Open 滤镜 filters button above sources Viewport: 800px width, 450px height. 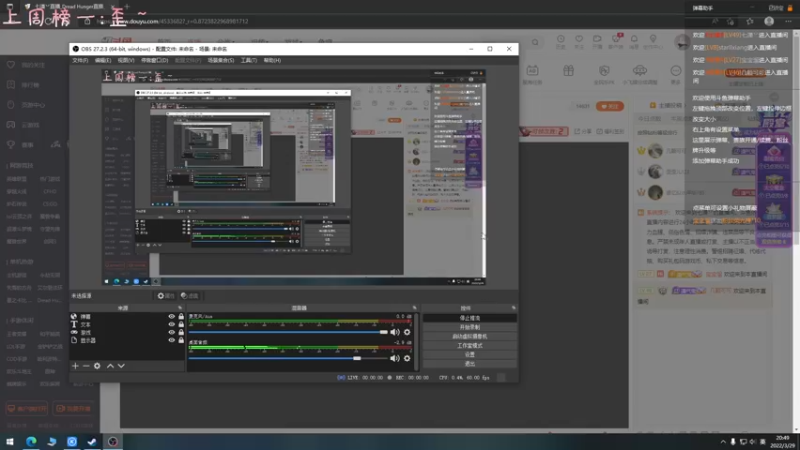pyautogui.click(x=189, y=296)
